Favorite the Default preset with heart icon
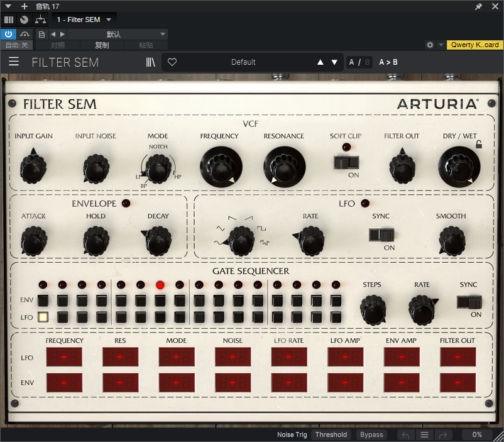The height and width of the screenshot is (442, 504). pyautogui.click(x=172, y=62)
